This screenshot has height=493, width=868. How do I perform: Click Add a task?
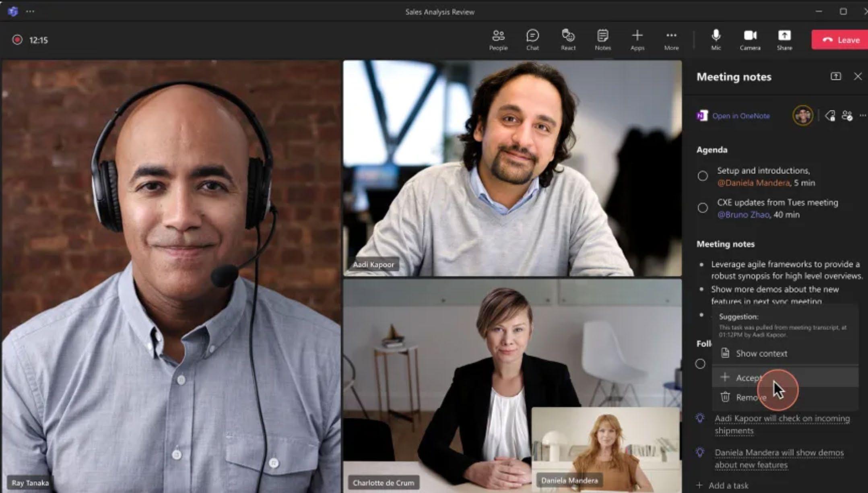[728, 485]
